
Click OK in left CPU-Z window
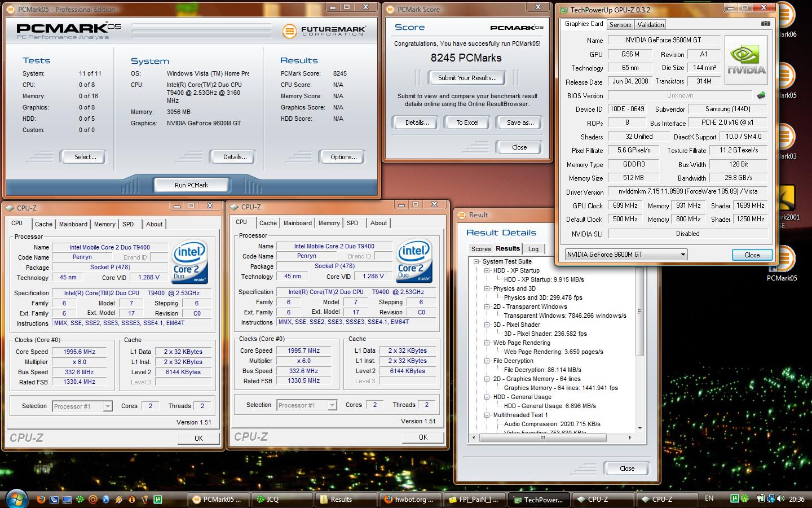198,438
